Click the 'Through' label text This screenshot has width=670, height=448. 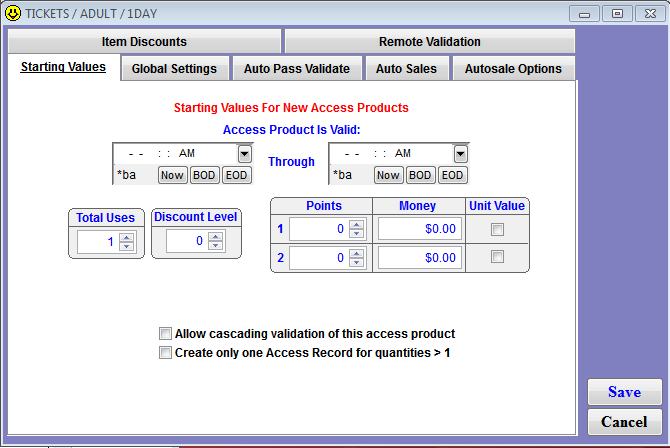[x=291, y=162]
